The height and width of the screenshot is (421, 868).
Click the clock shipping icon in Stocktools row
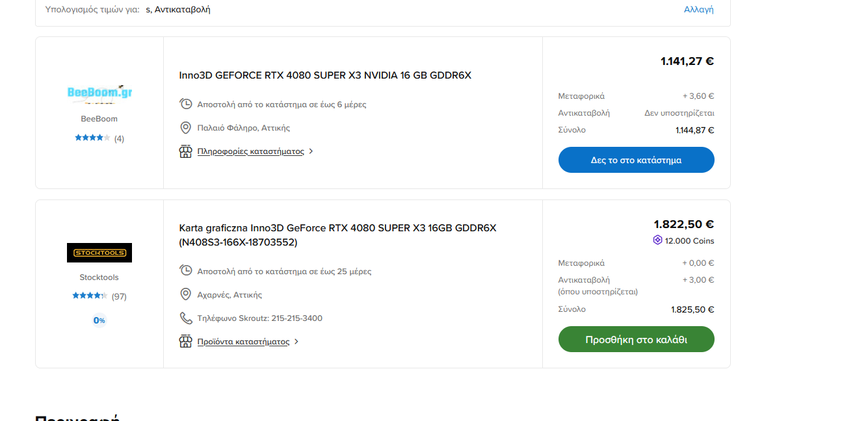(x=185, y=271)
